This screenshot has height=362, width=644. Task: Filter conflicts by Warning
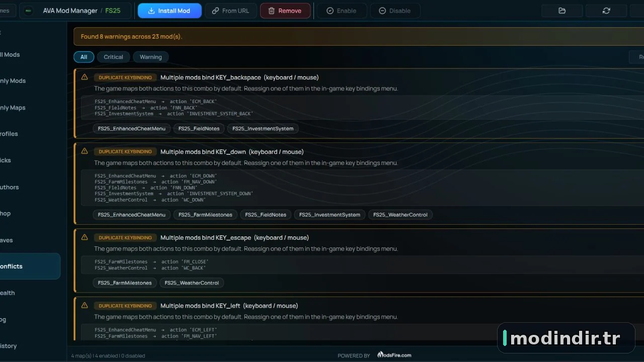pyautogui.click(x=150, y=57)
